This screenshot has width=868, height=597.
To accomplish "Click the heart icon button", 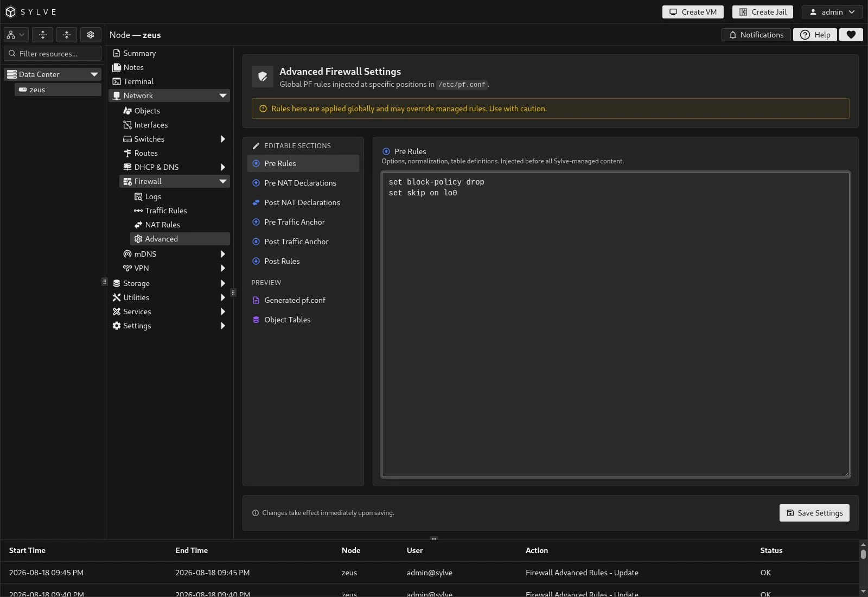I will (851, 35).
